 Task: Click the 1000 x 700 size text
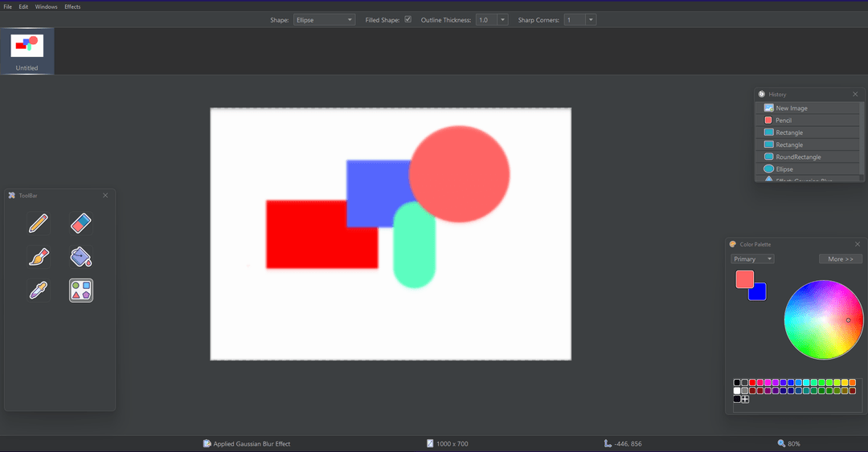452,444
